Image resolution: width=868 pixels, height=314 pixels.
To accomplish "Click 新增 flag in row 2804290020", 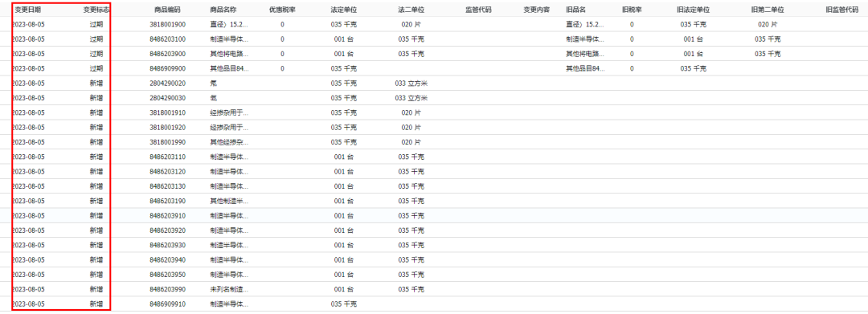I will point(96,83).
